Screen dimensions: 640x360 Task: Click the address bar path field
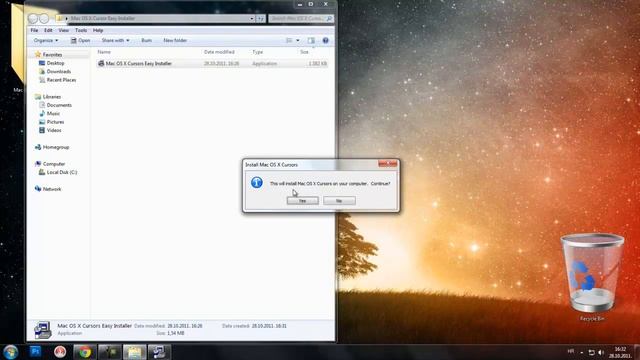pyautogui.click(x=155, y=18)
